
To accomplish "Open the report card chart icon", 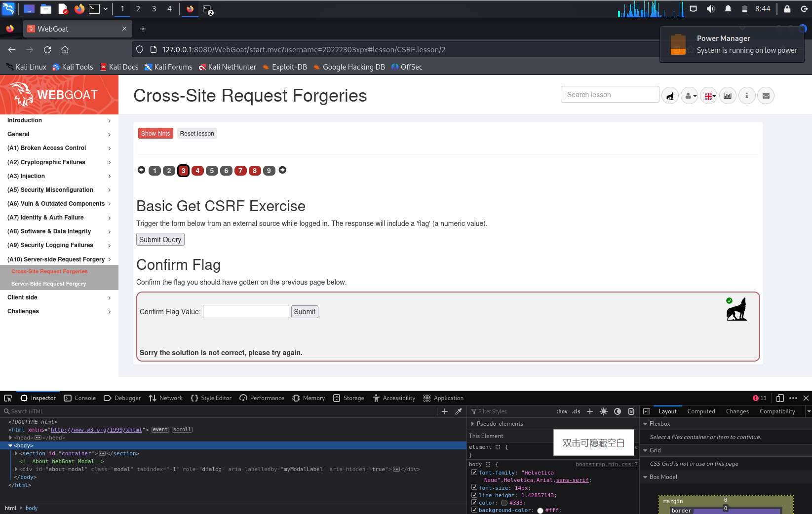I will tap(728, 96).
